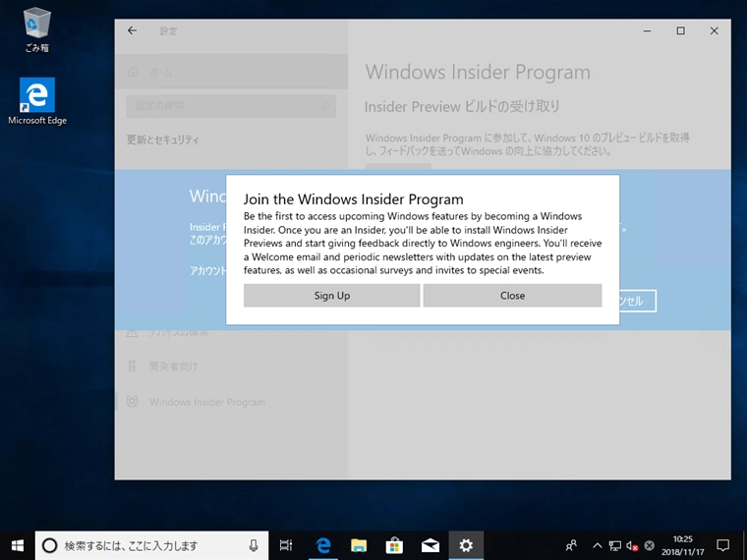Image resolution: width=747 pixels, height=560 pixels.
Task: Select Settings gear in taskbar
Action: click(x=466, y=545)
